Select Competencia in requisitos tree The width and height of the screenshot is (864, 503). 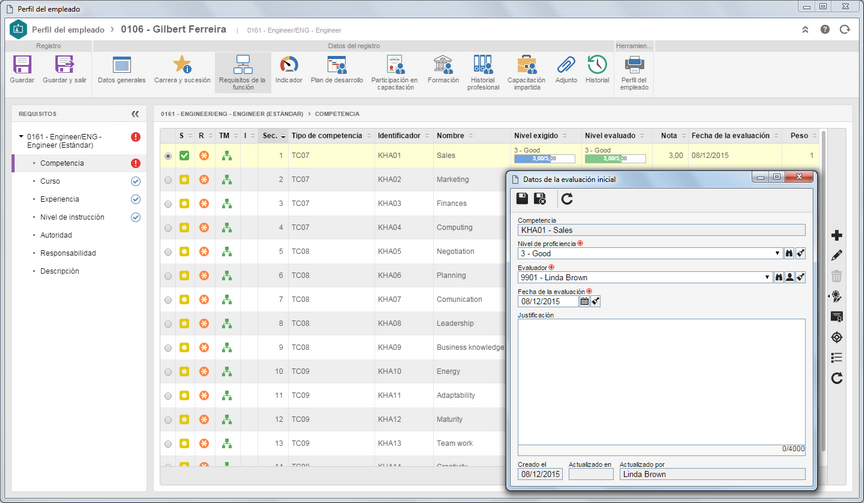pyautogui.click(x=62, y=163)
